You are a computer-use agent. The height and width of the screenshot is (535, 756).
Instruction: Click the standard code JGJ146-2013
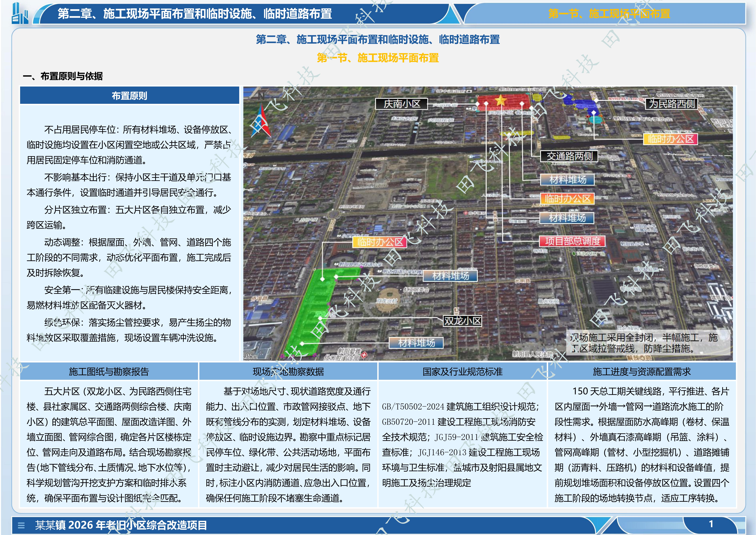coord(442,453)
